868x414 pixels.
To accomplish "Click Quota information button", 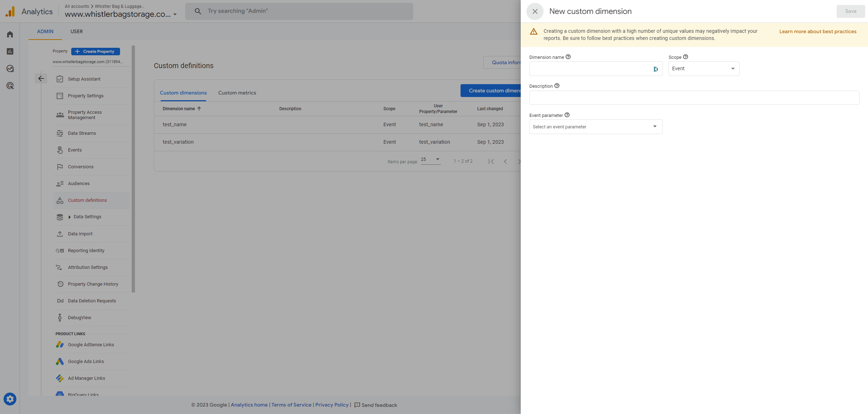I will [x=502, y=62].
